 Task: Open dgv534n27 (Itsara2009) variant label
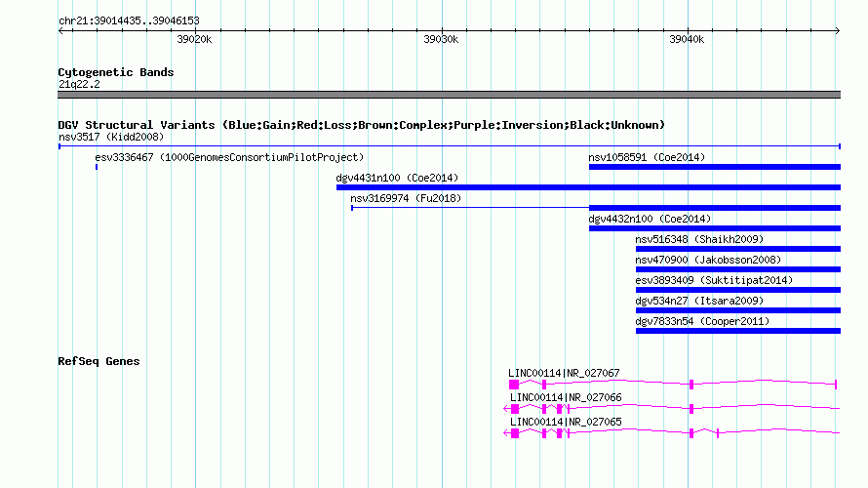click(x=699, y=301)
